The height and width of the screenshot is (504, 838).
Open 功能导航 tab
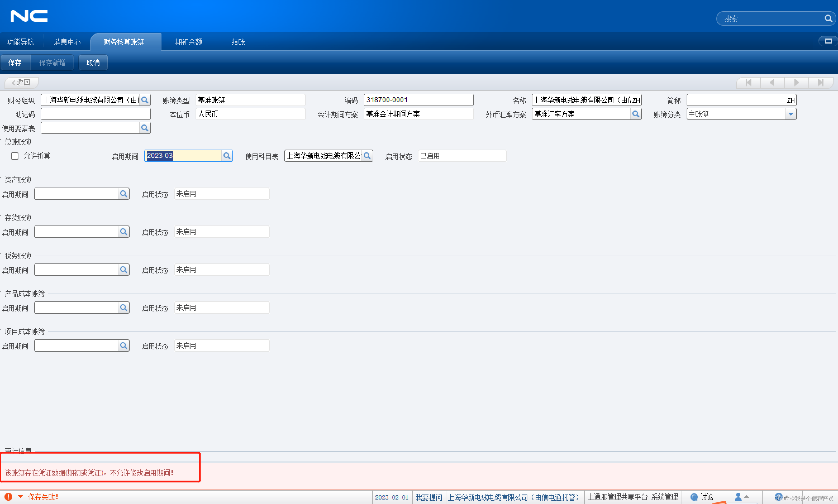[x=20, y=42]
